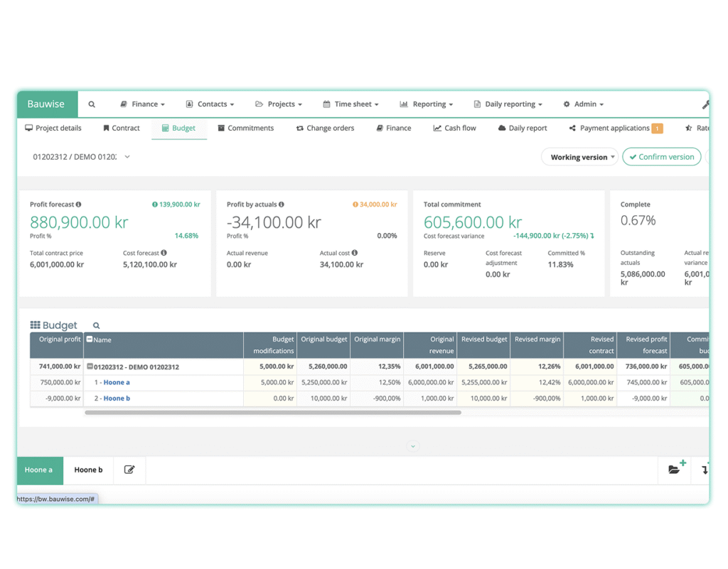The height and width of the screenshot is (569, 728).
Task: Click the Confirm version button
Action: [662, 157]
